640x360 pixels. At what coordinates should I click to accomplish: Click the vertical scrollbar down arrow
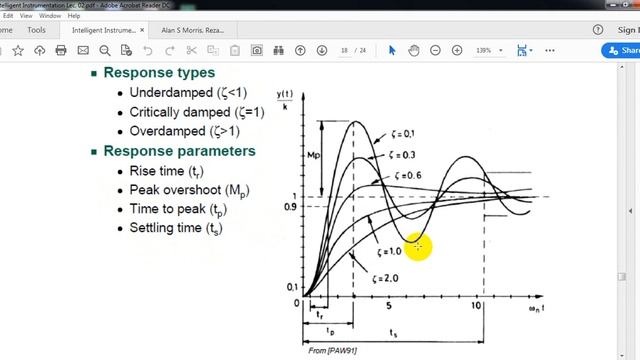622,356
